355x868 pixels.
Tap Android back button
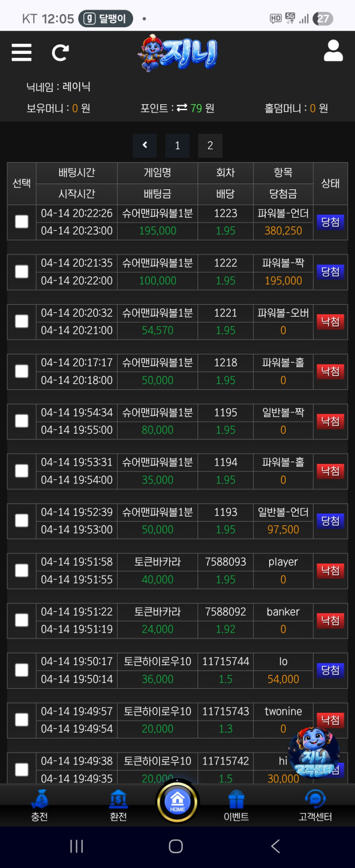(x=275, y=846)
